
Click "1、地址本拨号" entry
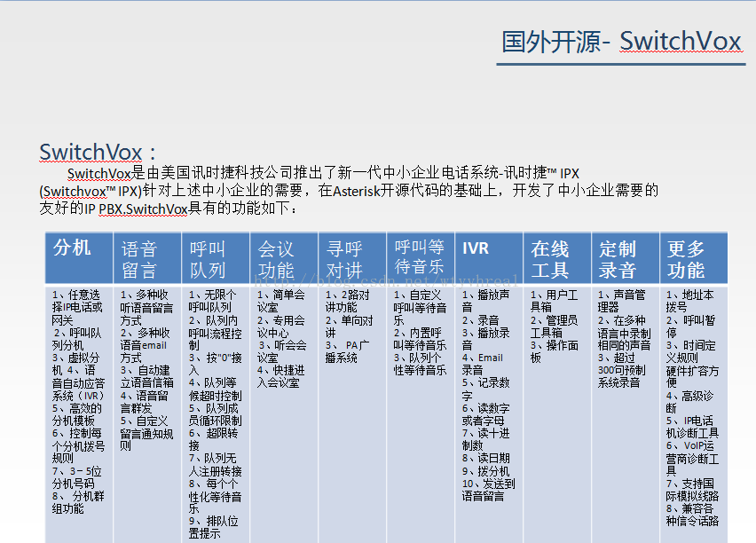point(690,301)
